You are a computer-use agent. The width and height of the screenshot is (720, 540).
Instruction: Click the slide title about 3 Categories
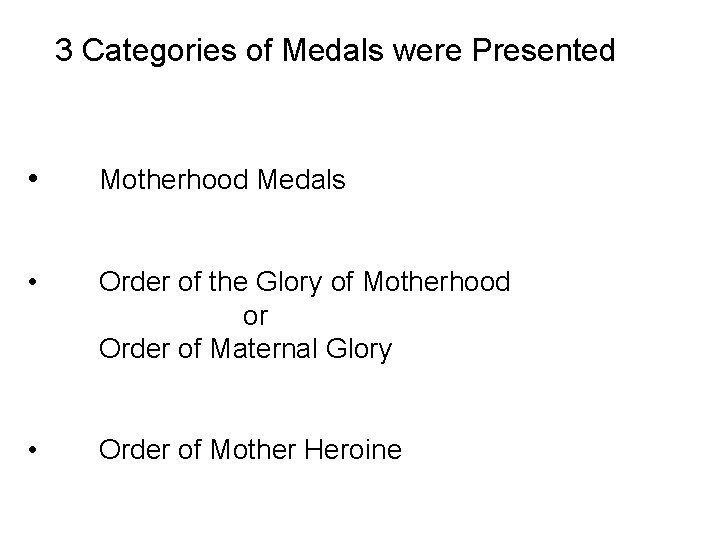click(x=335, y=51)
